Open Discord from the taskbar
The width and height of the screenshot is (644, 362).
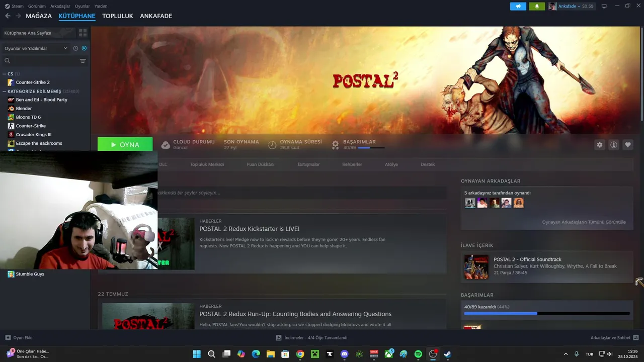coord(344,354)
